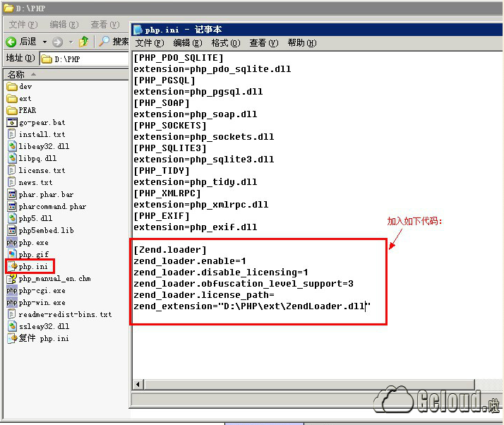Select the libpq.dll file icon
This screenshot has width=504, height=425.
(12, 158)
